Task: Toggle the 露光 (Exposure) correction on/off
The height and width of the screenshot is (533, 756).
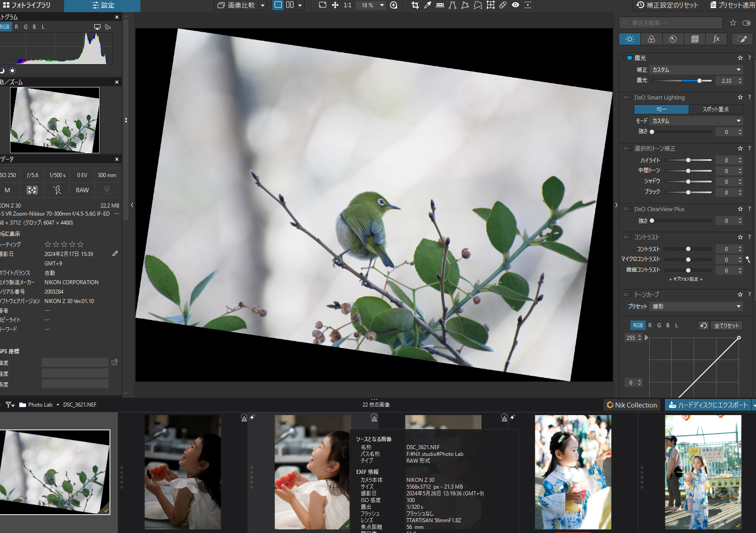Action: tap(627, 58)
